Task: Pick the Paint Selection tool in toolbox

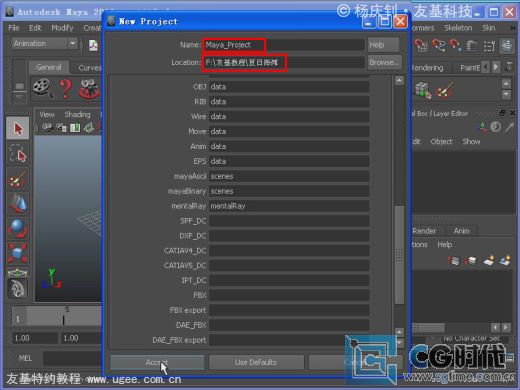Action: click(18, 179)
